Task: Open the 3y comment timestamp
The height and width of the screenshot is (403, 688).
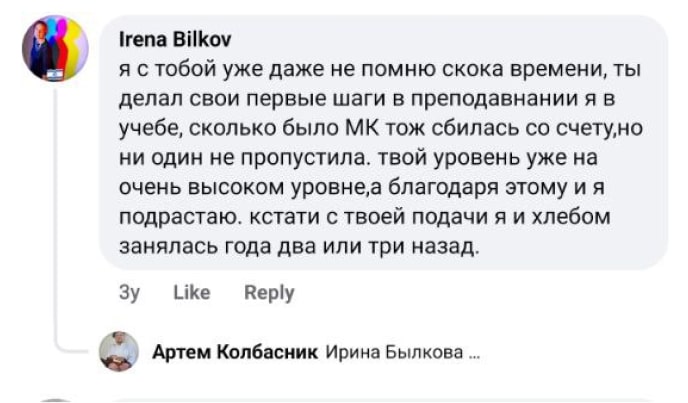Action: 128,293
